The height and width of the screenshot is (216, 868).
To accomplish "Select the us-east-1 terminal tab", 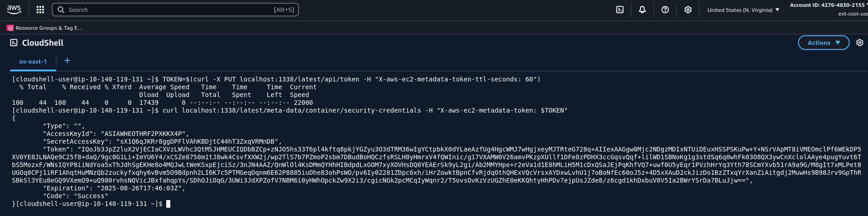I will (x=33, y=62).
